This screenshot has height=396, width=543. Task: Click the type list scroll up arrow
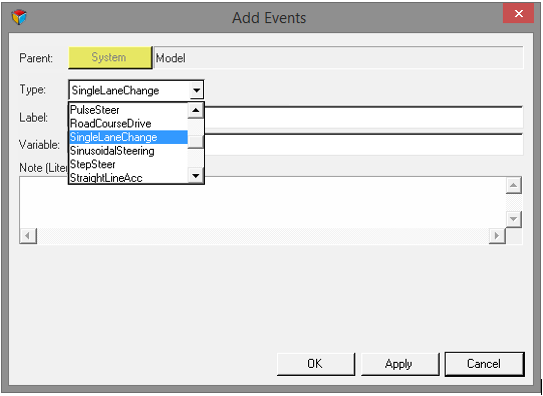tap(196, 110)
